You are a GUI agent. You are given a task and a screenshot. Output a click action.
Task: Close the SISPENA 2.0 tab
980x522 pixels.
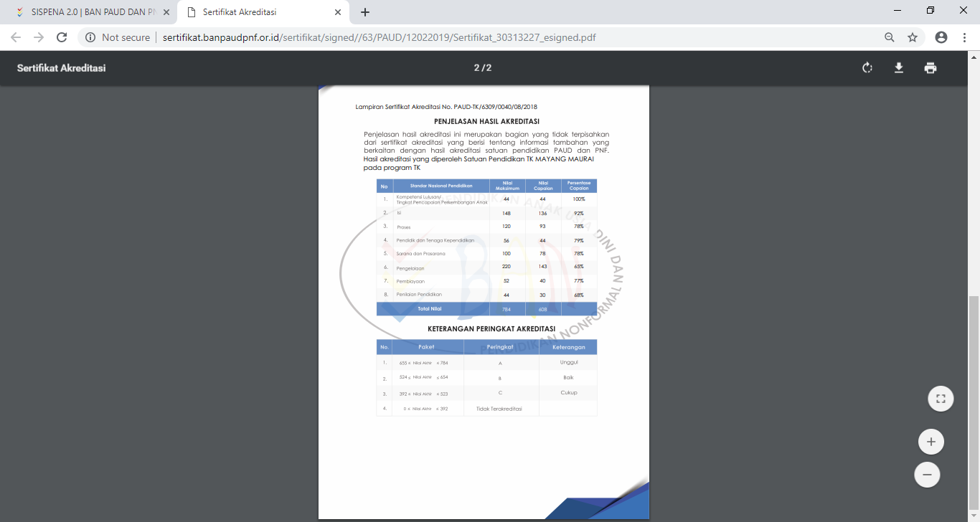[x=166, y=12]
